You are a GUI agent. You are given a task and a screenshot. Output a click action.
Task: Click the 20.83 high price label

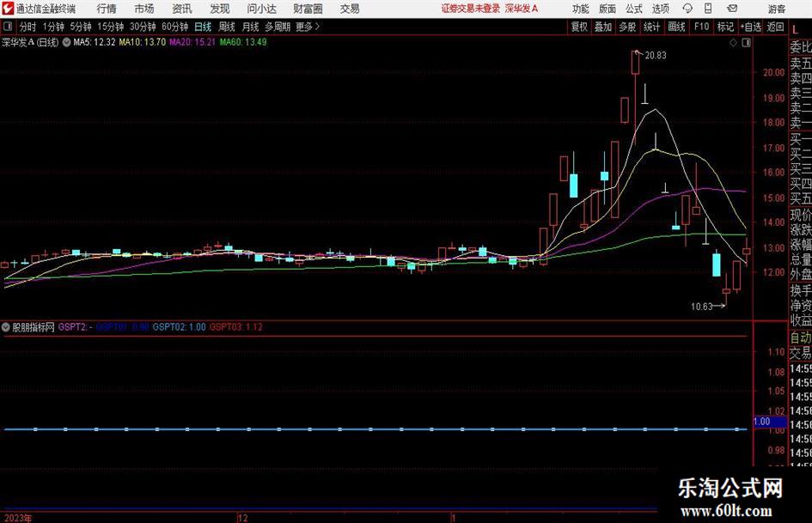click(x=656, y=56)
